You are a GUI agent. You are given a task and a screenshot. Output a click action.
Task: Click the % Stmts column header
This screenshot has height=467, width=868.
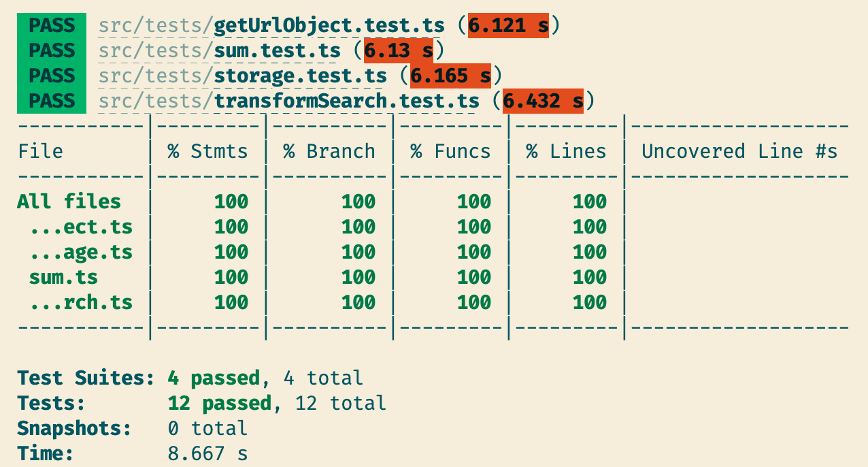pyautogui.click(x=207, y=151)
